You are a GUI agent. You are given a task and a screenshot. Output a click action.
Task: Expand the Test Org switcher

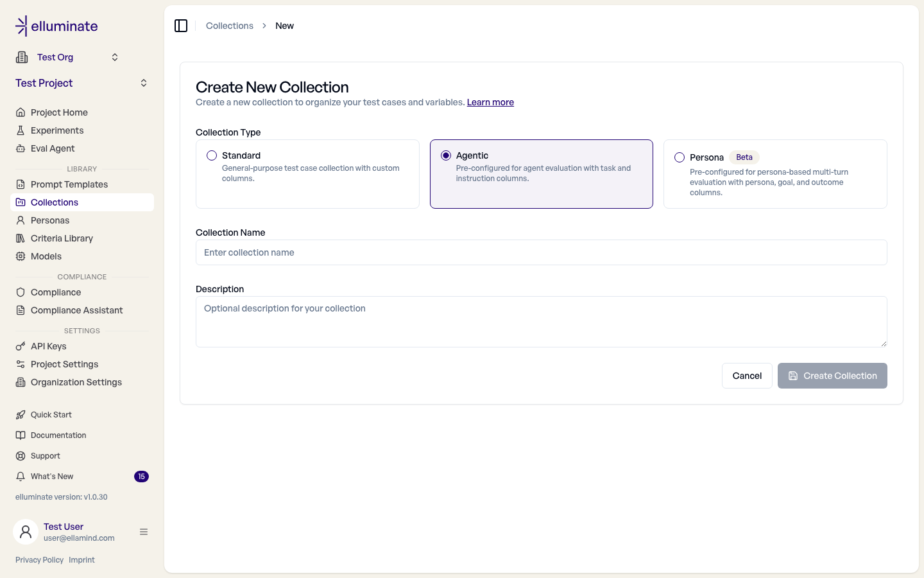click(68, 57)
